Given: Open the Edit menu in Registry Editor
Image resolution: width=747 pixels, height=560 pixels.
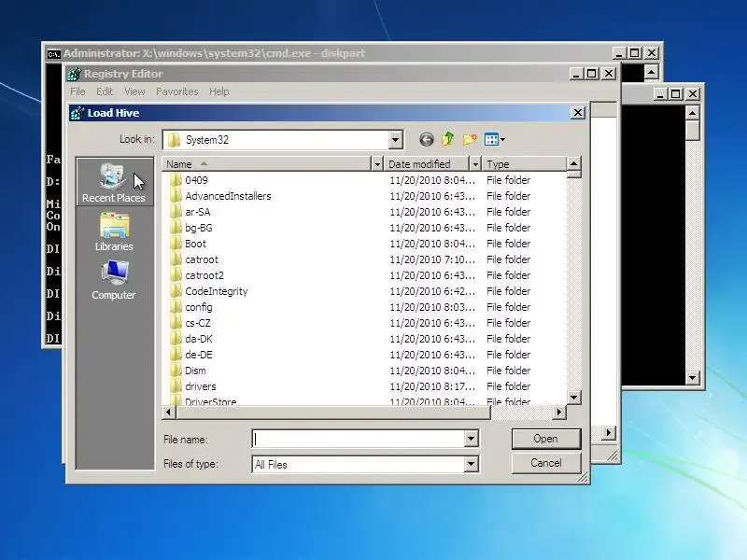Looking at the screenshot, I should point(105,91).
